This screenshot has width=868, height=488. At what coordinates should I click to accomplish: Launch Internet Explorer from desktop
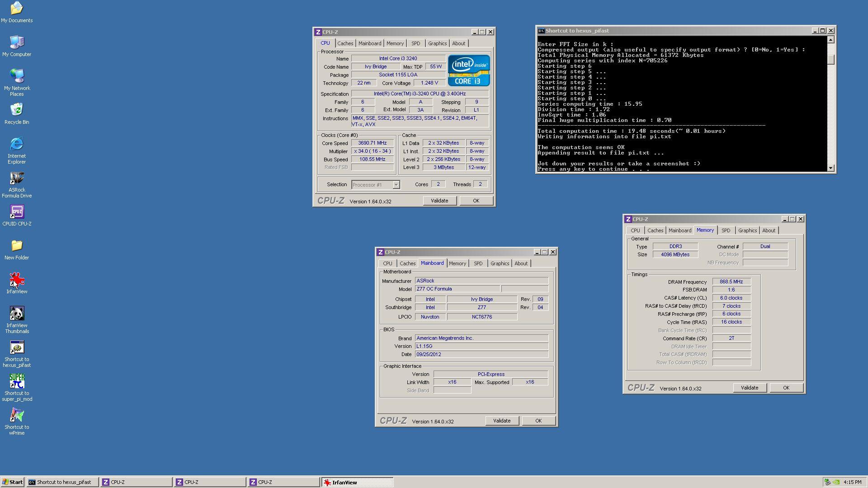17,150
